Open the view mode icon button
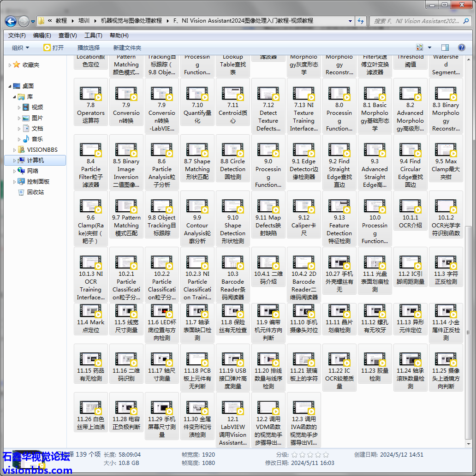476x476 pixels. 420,48
